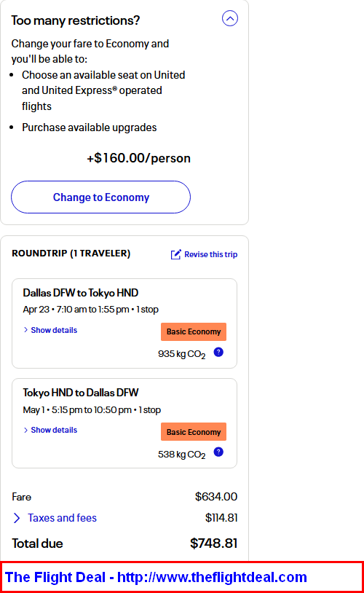Click the Total due amount $748.81
Image resolution: width=364 pixels, height=593 pixels.
click(213, 543)
